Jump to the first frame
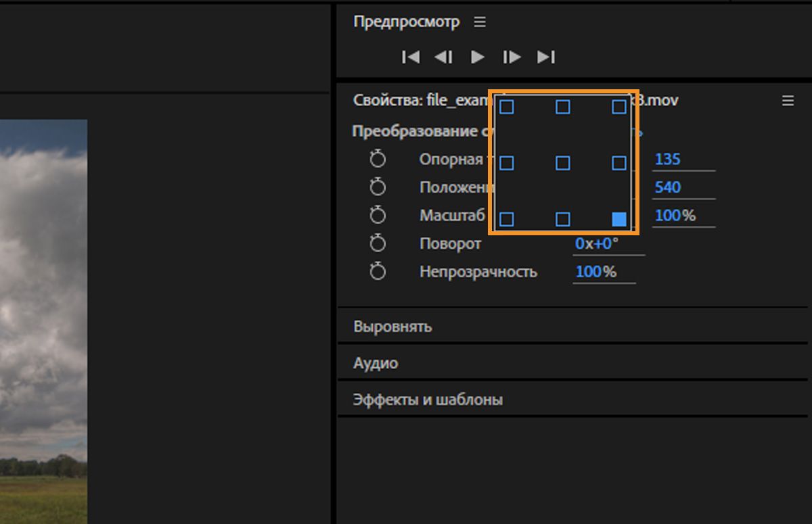The width and height of the screenshot is (812, 524). pyautogui.click(x=411, y=57)
